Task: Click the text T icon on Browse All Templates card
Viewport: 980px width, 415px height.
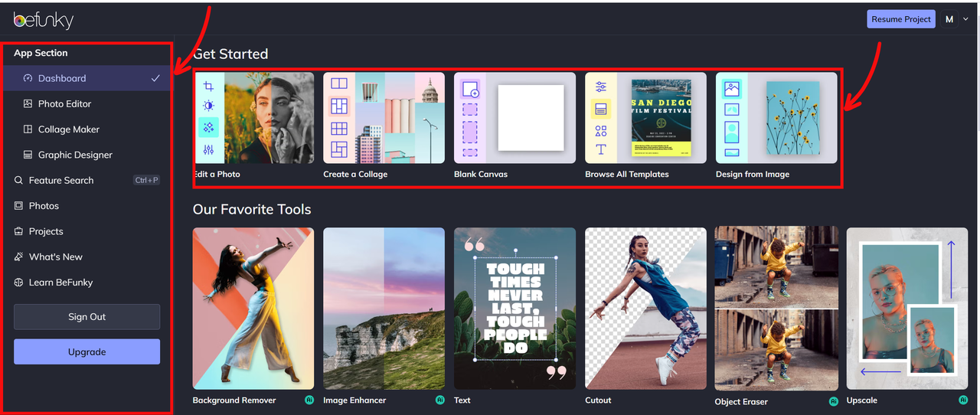Action: (601, 150)
